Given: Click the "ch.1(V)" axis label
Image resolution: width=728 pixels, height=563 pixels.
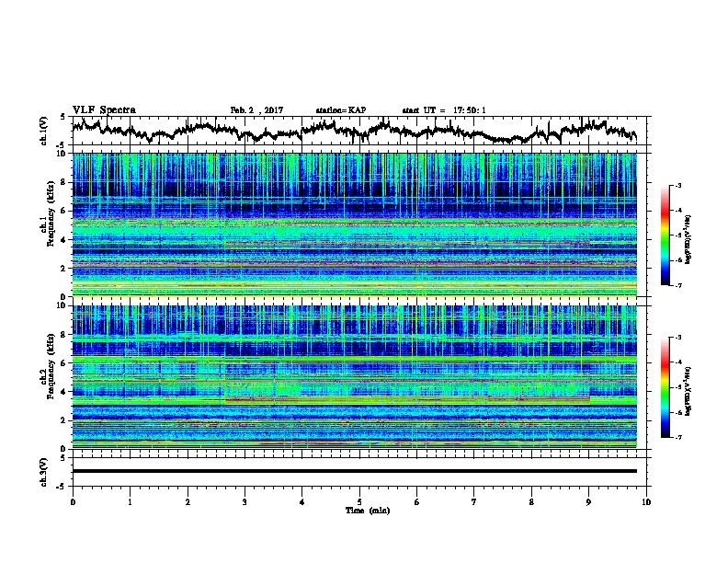Looking at the screenshot, I should tap(44, 131).
